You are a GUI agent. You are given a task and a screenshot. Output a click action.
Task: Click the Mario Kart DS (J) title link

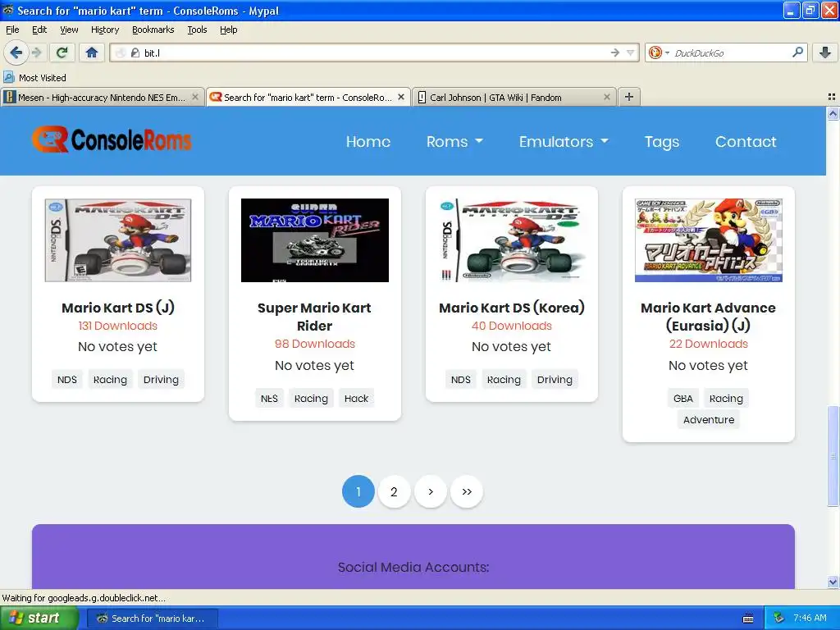point(118,308)
